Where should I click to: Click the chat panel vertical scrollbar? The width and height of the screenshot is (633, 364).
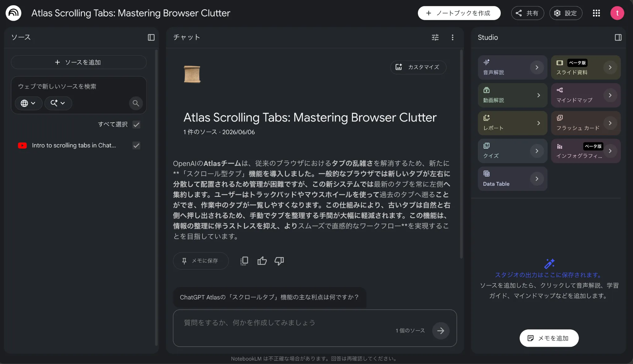461,154
